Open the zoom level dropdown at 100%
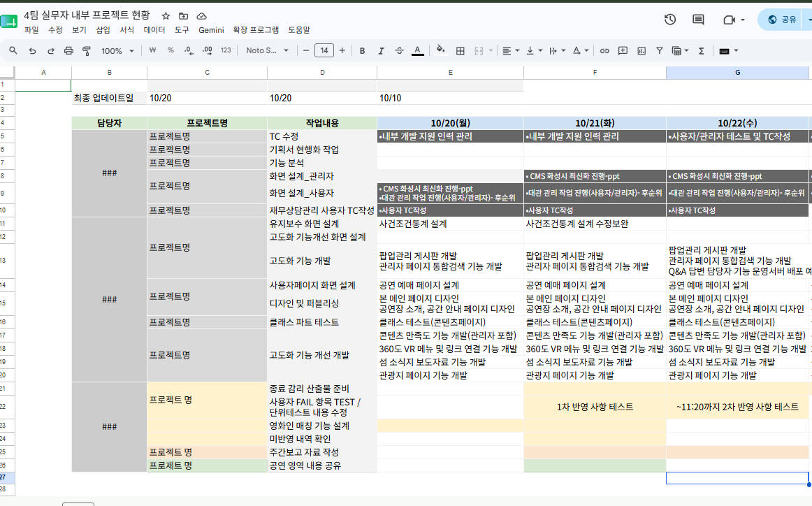The height and width of the screenshot is (506, 812). pos(117,51)
